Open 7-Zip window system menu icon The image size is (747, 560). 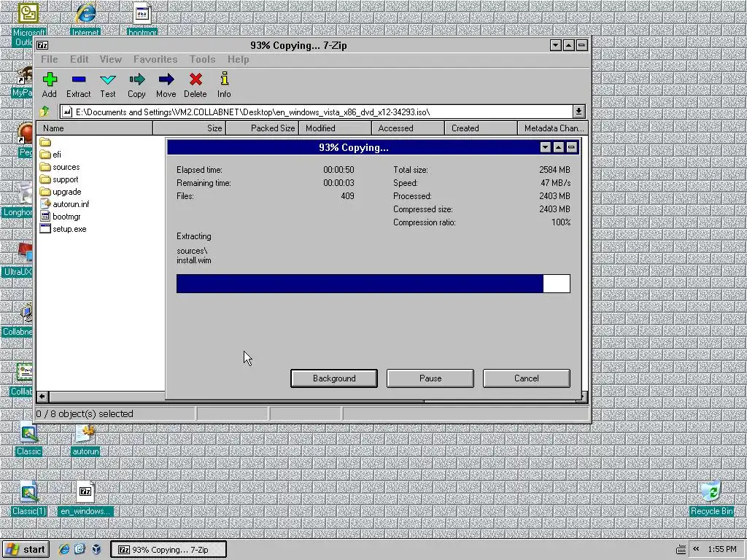point(42,45)
